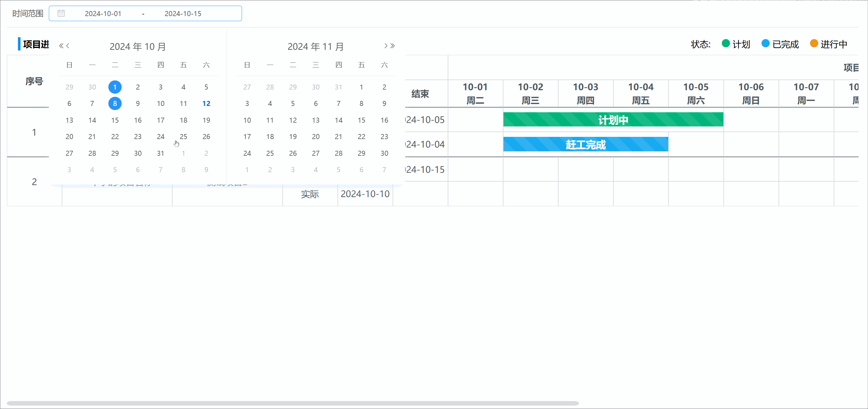Select November 12 in right calendar
The image size is (868, 409).
click(293, 120)
